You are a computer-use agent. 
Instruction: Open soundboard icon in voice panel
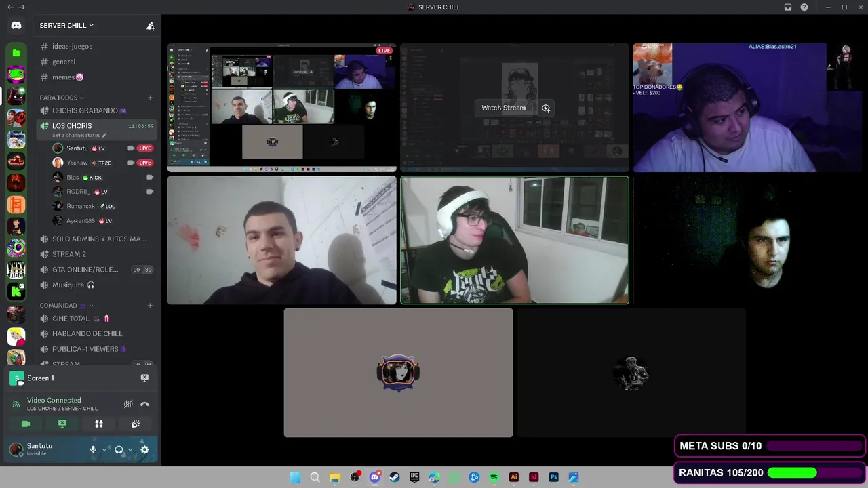click(x=136, y=424)
